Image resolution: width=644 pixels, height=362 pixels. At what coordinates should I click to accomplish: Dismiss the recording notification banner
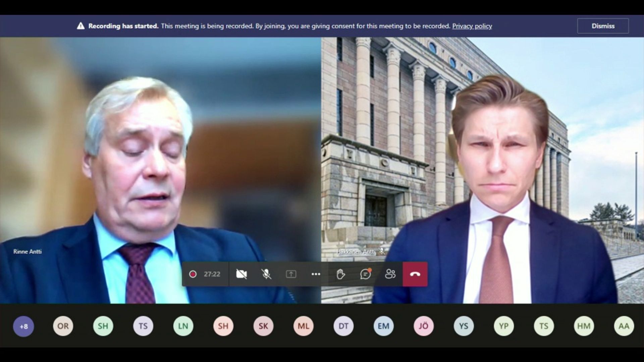coord(603,26)
